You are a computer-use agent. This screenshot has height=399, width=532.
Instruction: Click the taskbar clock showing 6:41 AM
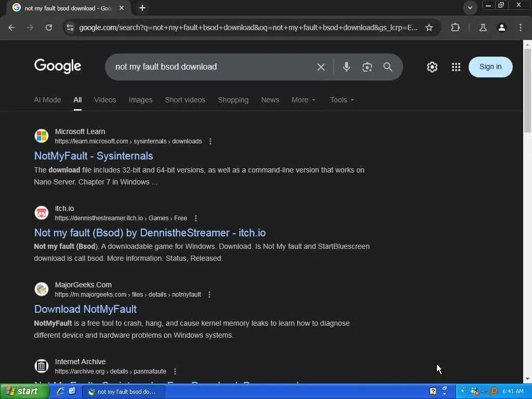[x=513, y=392]
